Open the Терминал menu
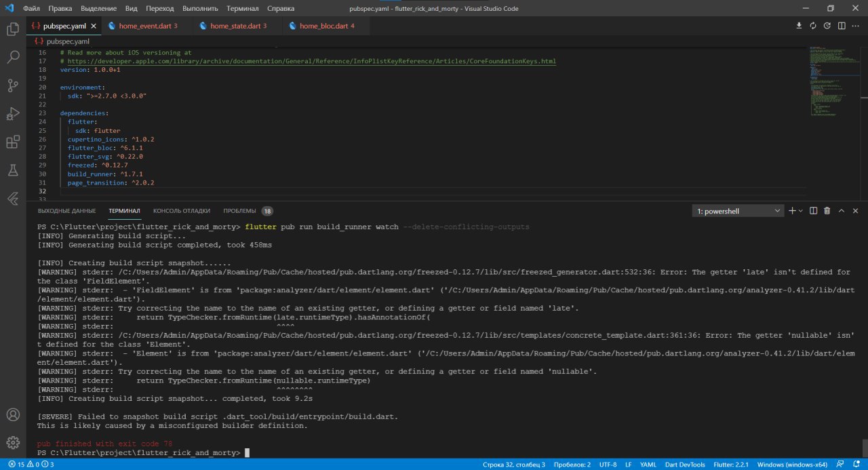The height and width of the screenshot is (470, 868). click(x=243, y=9)
